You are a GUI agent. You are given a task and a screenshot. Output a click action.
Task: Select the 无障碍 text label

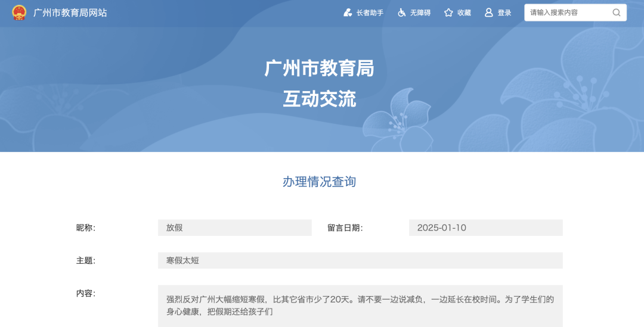(x=420, y=13)
